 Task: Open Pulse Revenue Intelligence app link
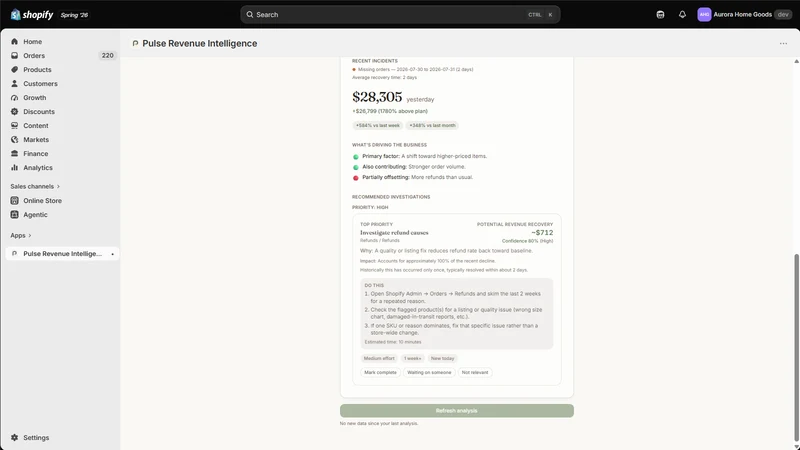62,254
